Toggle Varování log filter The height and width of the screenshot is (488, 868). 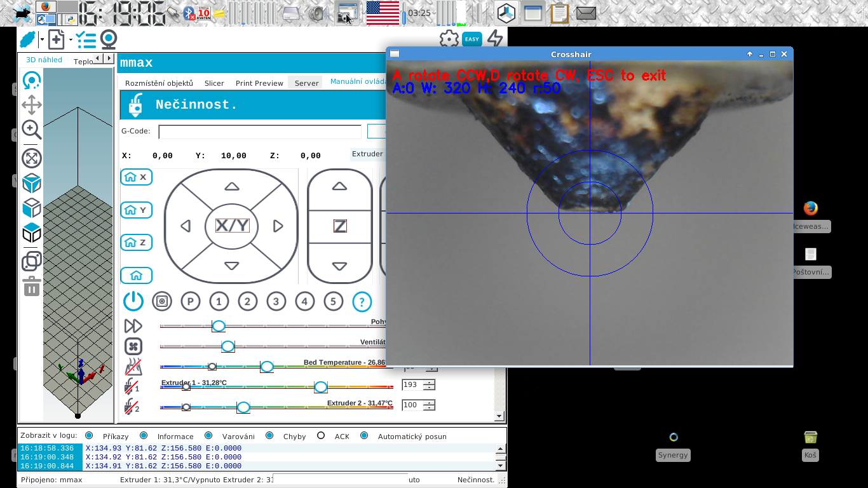point(208,436)
